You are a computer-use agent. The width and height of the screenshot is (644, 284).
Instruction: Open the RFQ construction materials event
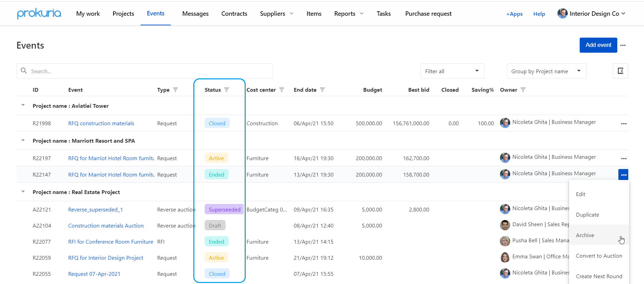101,124
